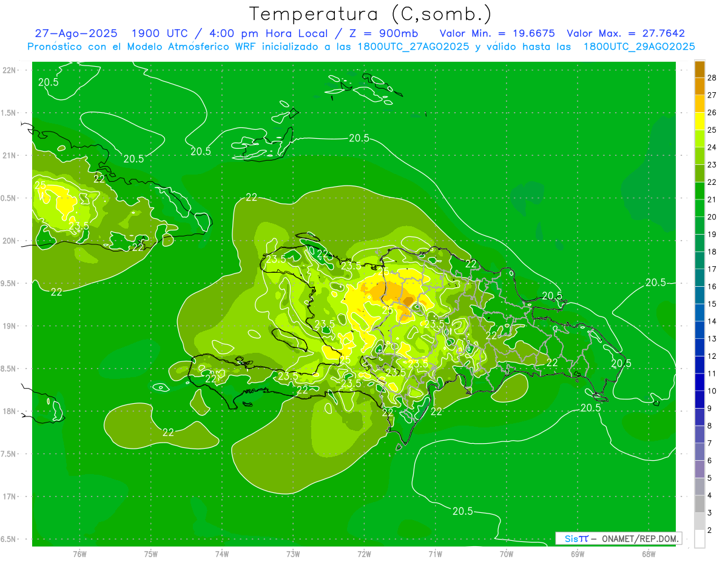Click the "Valor Max. = 27.7642" text

(625, 33)
